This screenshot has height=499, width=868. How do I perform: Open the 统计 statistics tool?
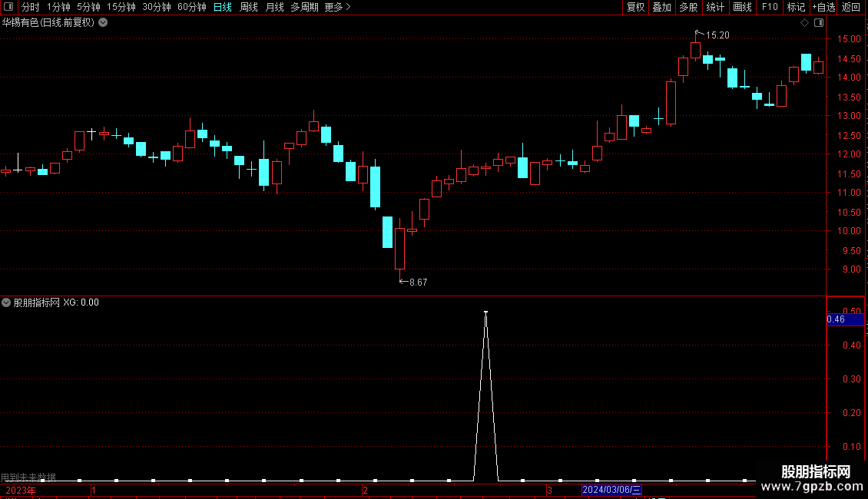[715, 7]
